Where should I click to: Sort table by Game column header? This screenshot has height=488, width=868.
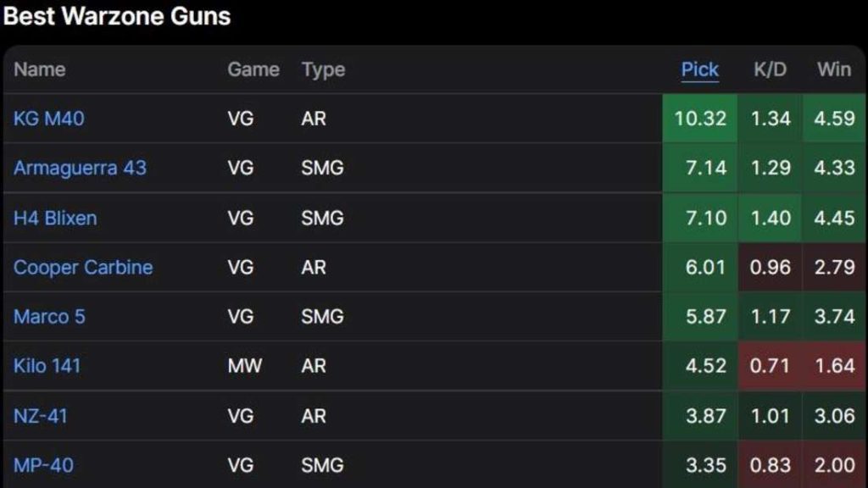click(253, 69)
